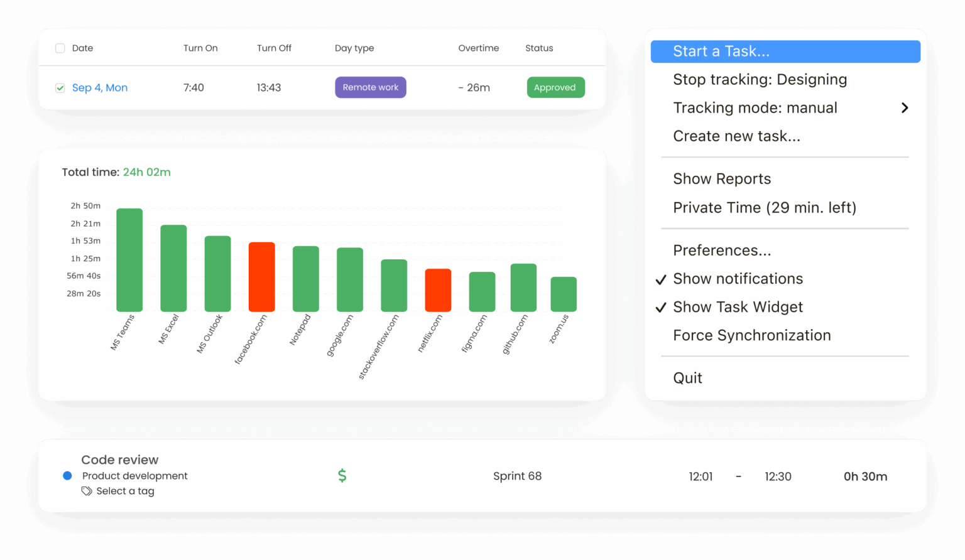Viewport: 965px width, 560px height.
Task: Click the Approved status badge
Action: tap(555, 87)
